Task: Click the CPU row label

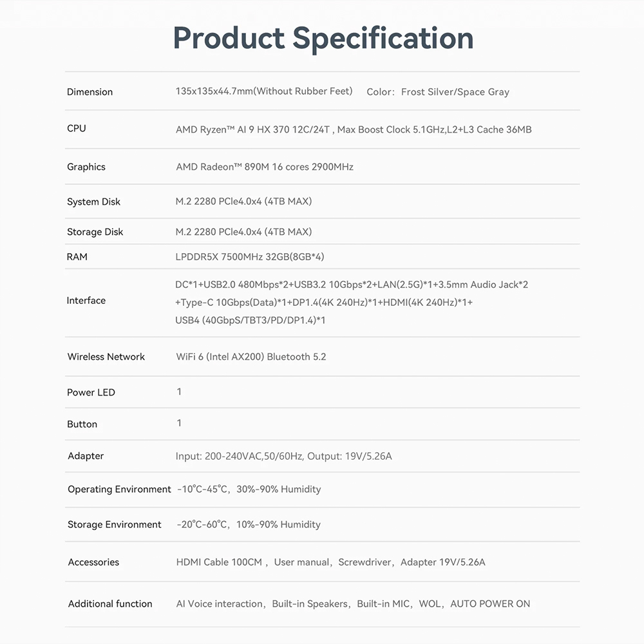Action: [76, 129]
